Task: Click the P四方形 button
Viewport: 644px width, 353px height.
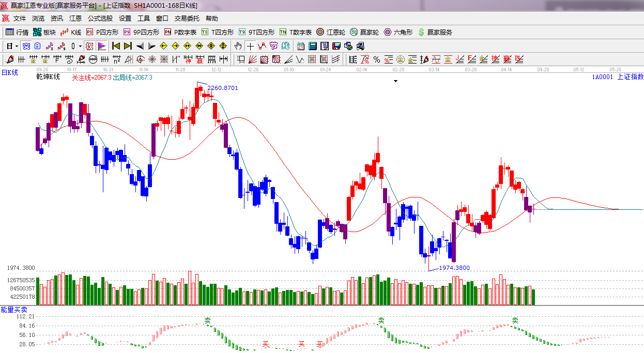Action: tap(102, 32)
